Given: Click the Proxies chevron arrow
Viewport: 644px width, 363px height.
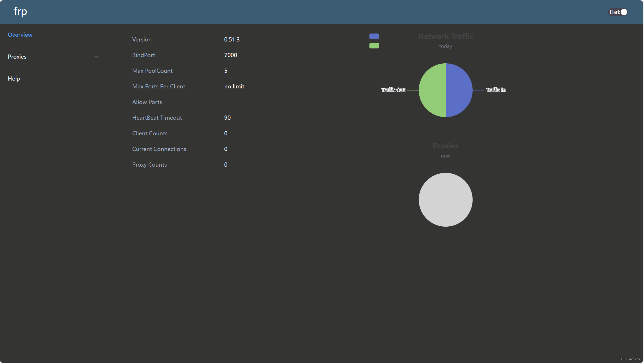Looking at the screenshot, I should pos(97,57).
